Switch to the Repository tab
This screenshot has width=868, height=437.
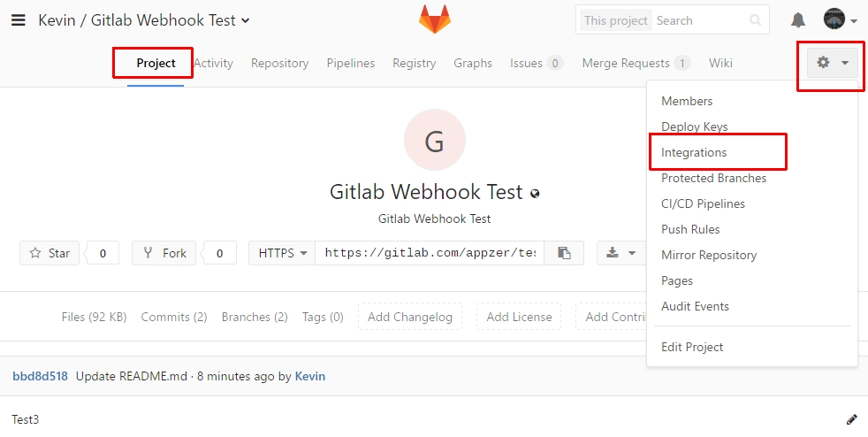click(x=279, y=63)
